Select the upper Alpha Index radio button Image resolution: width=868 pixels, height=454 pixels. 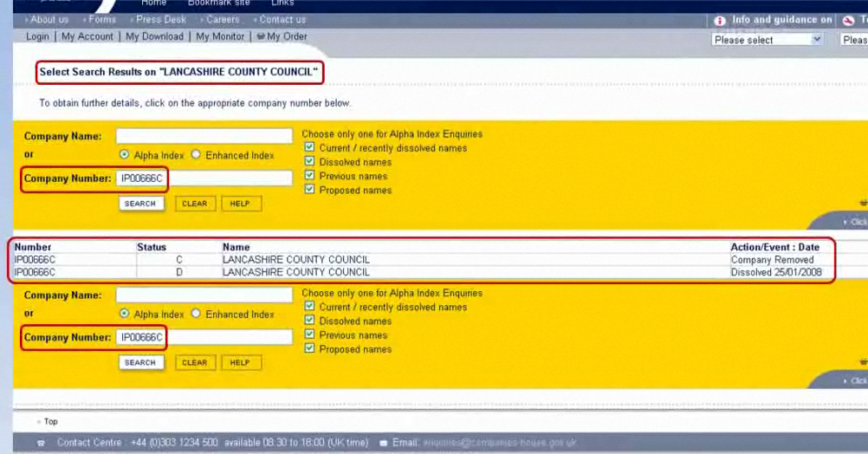tap(125, 154)
